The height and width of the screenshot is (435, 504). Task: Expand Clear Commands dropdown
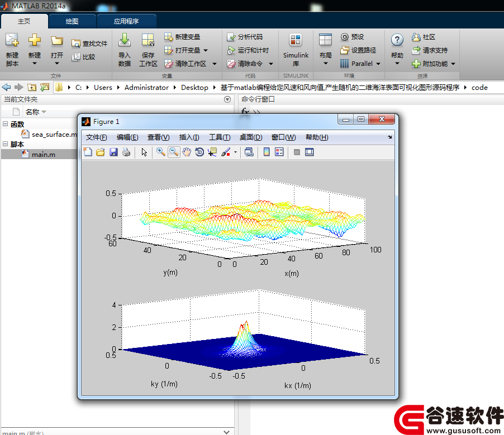[x=271, y=64]
